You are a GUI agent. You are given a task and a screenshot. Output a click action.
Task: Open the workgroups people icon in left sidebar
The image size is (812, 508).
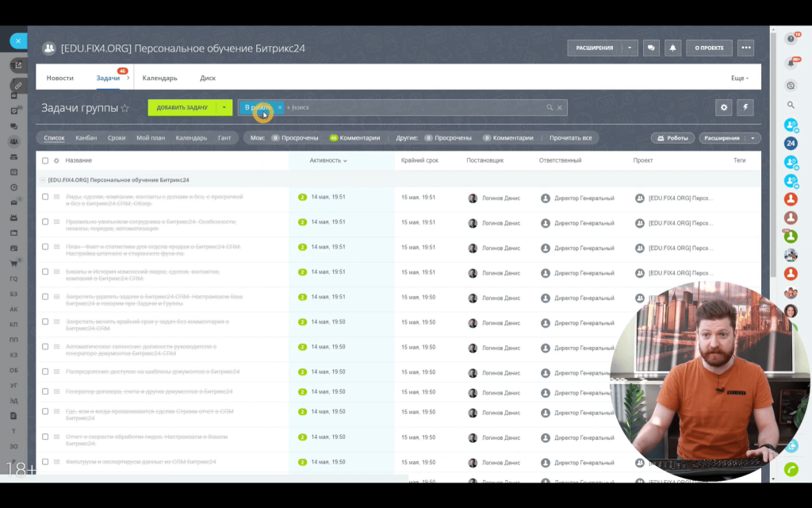14,141
